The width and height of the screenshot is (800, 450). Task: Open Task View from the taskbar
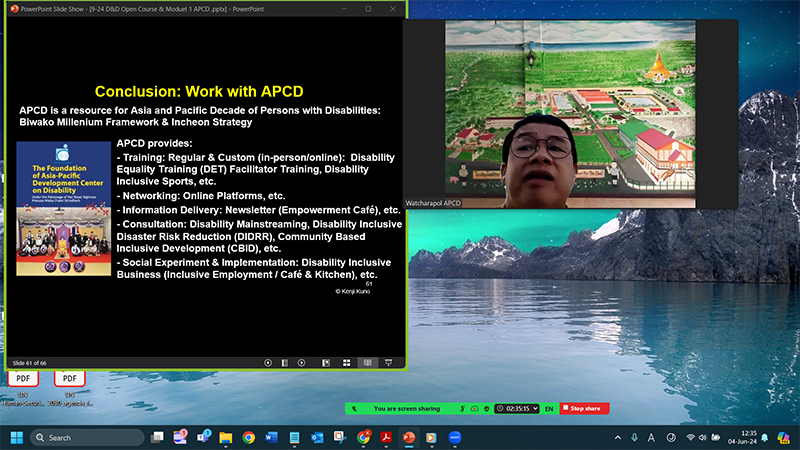157,438
